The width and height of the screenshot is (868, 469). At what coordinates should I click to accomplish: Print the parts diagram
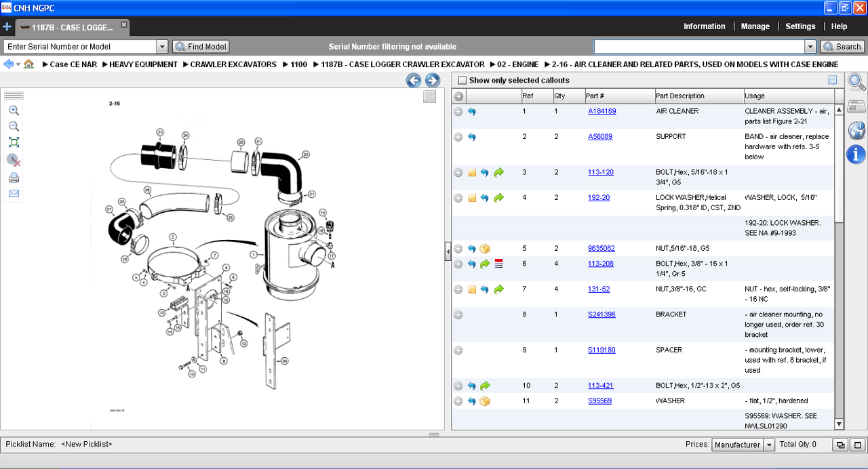click(x=14, y=178)
